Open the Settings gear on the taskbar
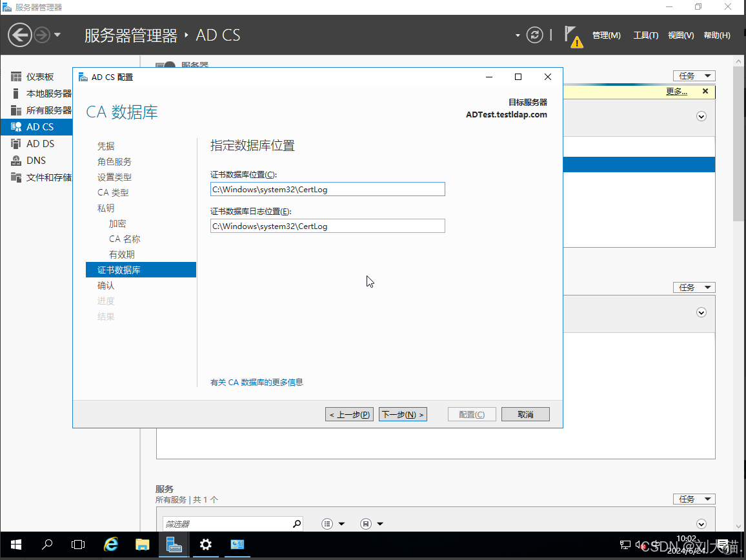Image resolution: width=746 pixels, height=560 pixels. [205, 545]
